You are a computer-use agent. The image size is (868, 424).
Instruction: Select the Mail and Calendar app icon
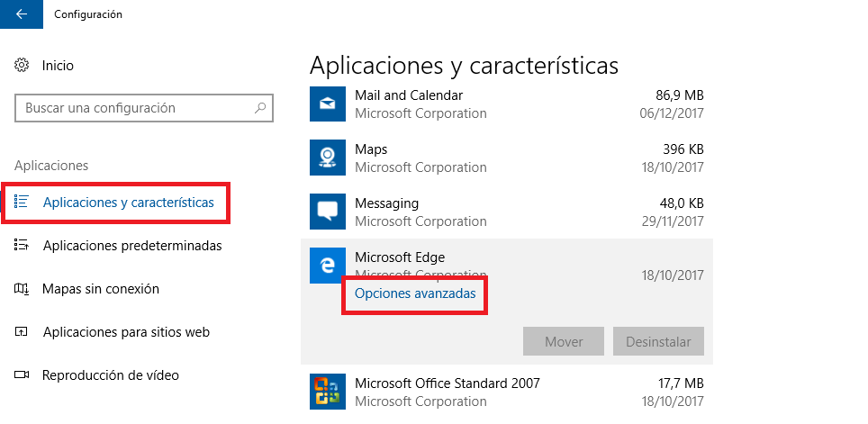click(x=327, y=104)
